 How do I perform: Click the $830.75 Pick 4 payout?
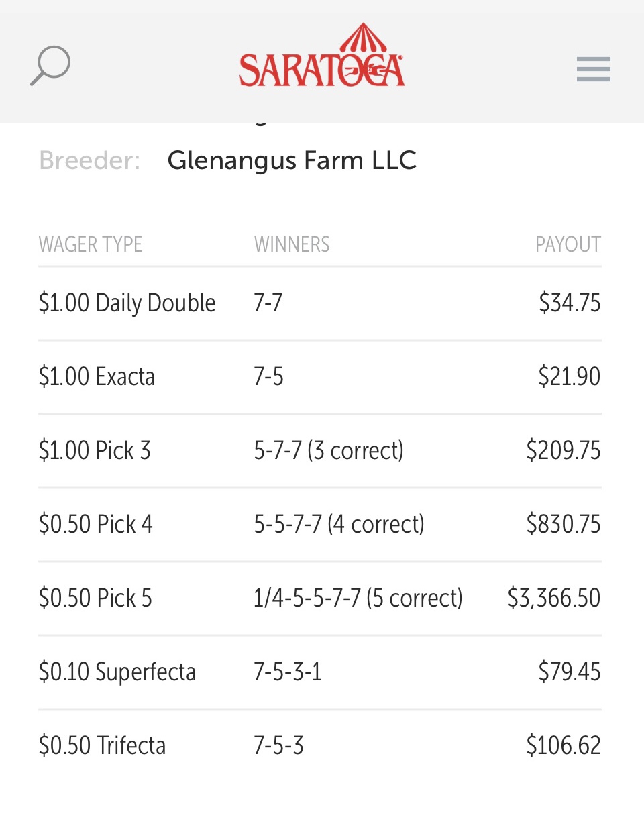tap(563, 524)
